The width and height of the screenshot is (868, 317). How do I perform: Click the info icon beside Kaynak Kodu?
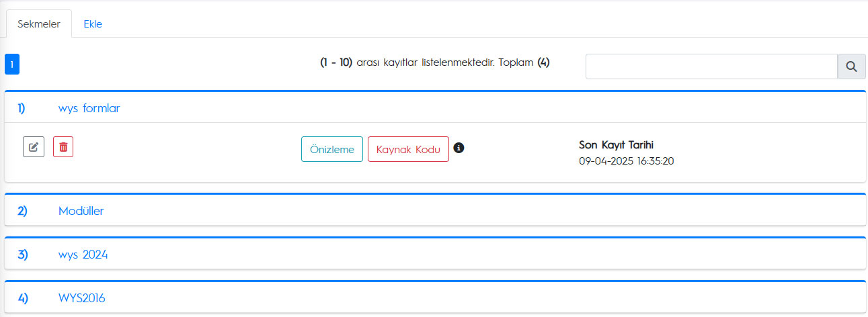tap(459, 148)
